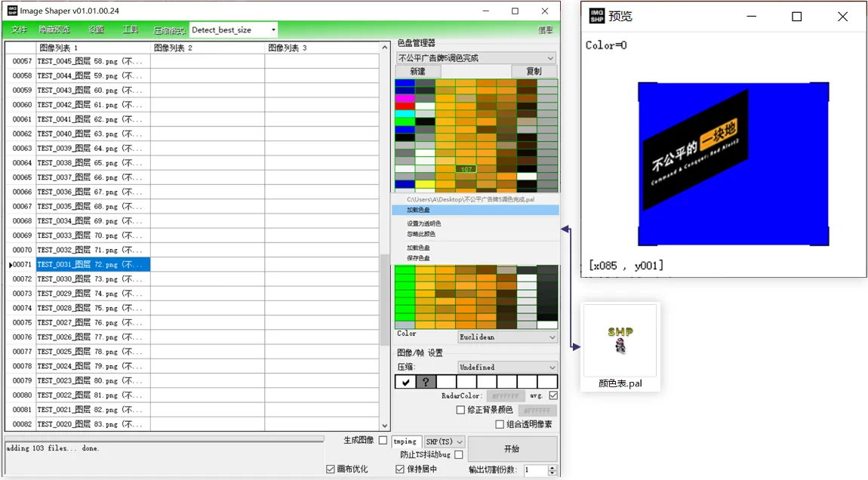
Task: Maximize the 预览 preview window
Action: click(796, 16)
